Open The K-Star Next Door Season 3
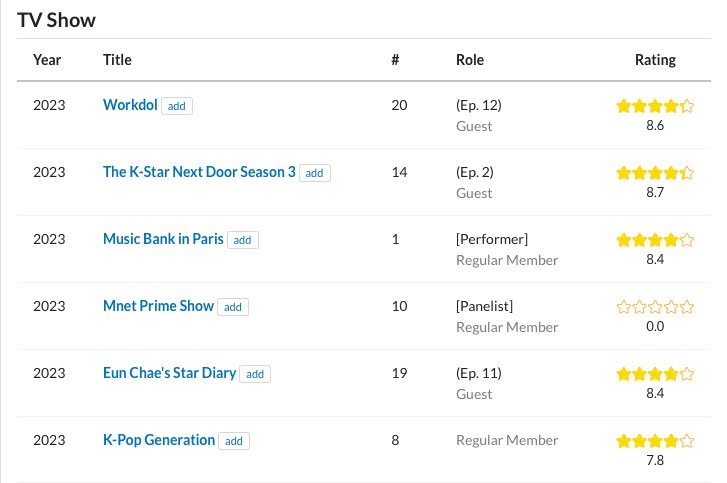 199,172
